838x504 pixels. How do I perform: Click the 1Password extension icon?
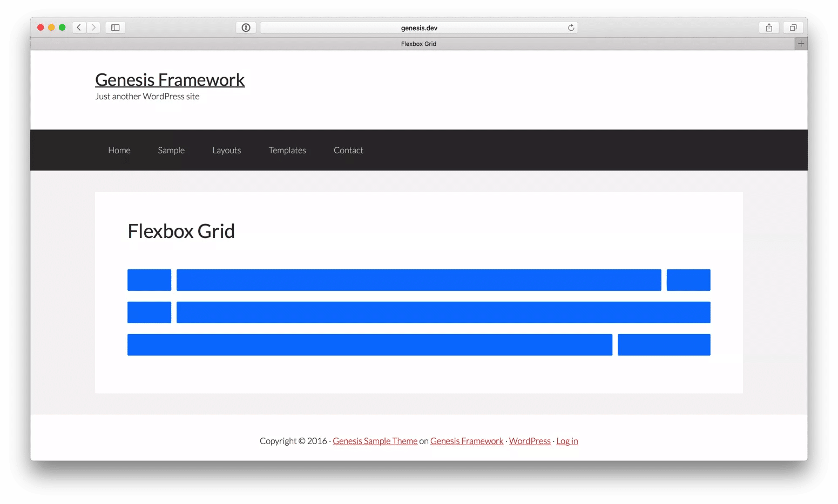click(x=246, y=28)
